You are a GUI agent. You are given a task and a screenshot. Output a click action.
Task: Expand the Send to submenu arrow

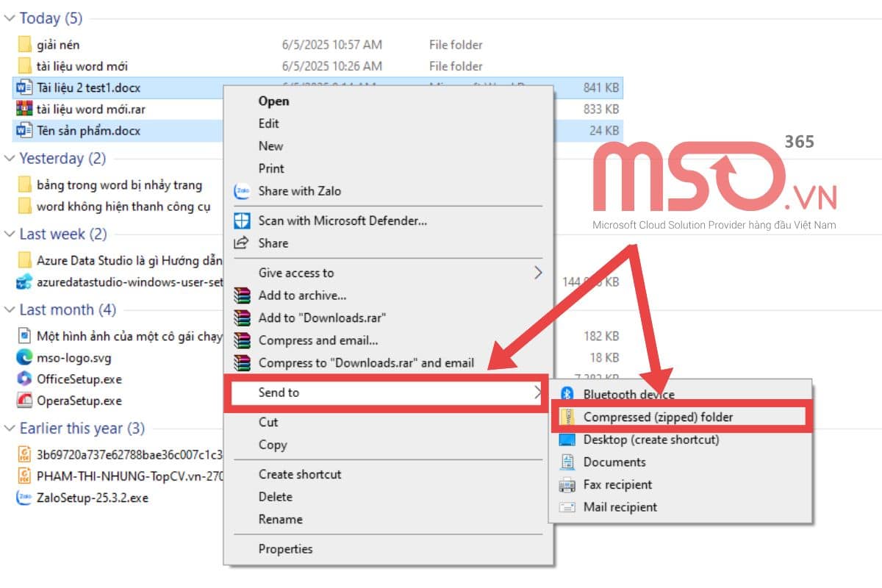[538, 392]
